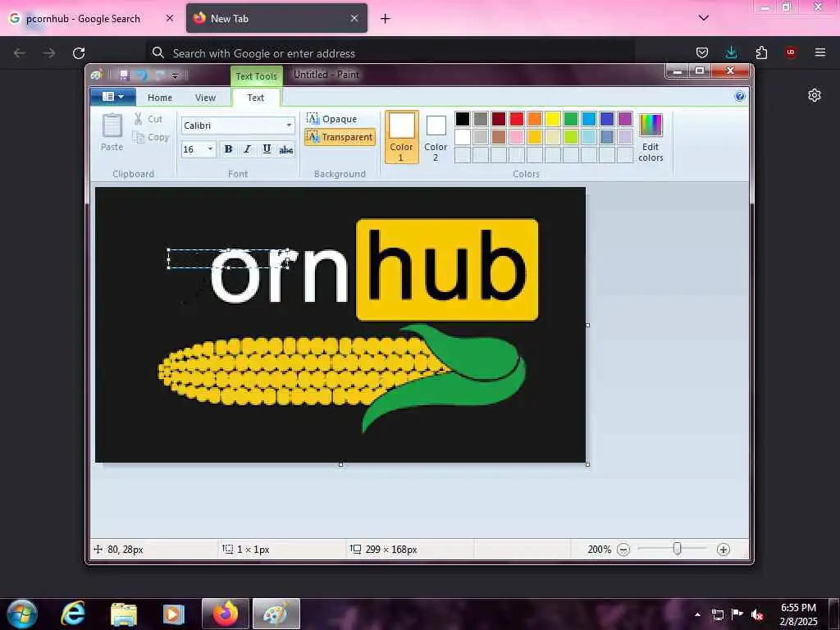Click the Firefox address search field
This screenshot has width=840, height=630.
coord(390,53)
